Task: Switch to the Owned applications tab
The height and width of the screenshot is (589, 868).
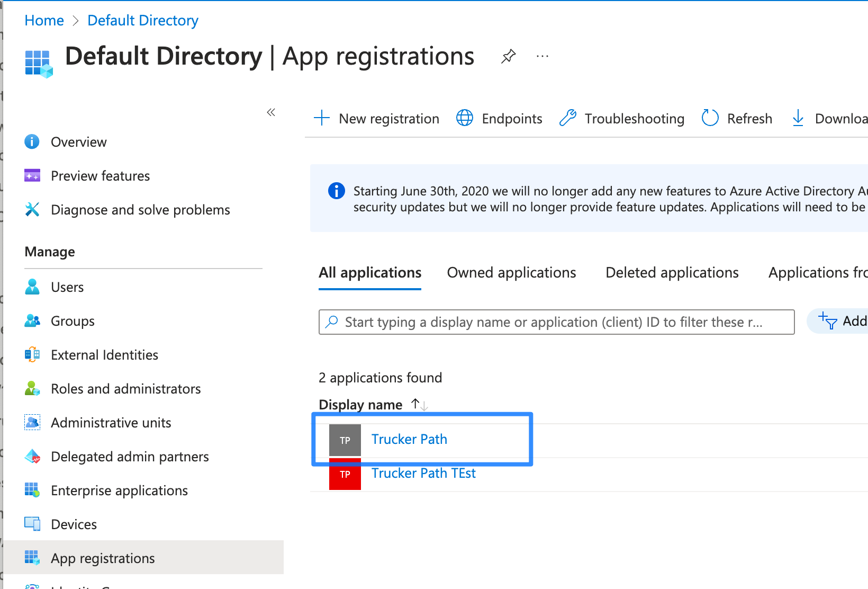Action: point(511,273)
